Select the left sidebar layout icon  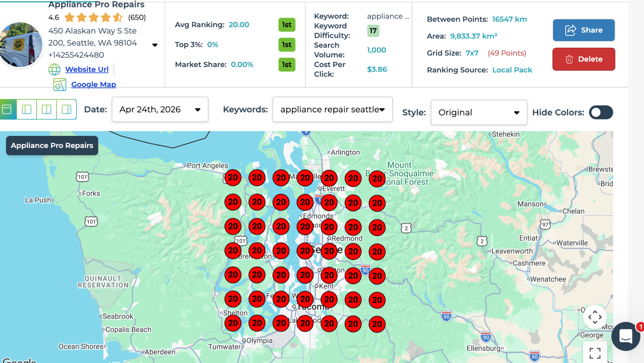pyautogui.click(x=26, y=109)
